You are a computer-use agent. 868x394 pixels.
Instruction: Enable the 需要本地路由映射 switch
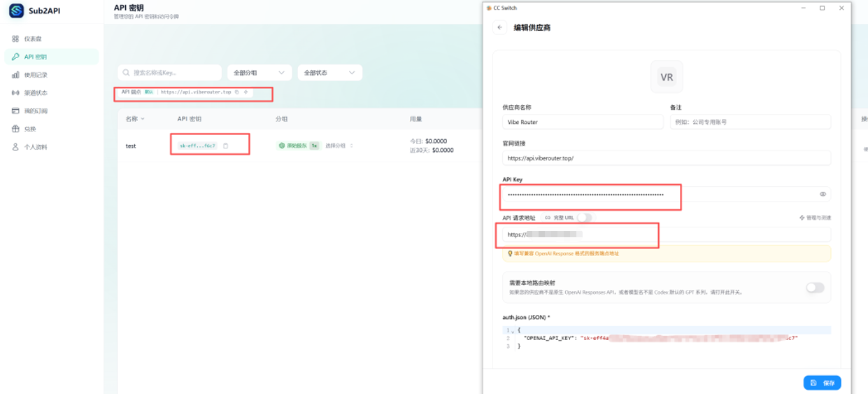pos(815,288)
